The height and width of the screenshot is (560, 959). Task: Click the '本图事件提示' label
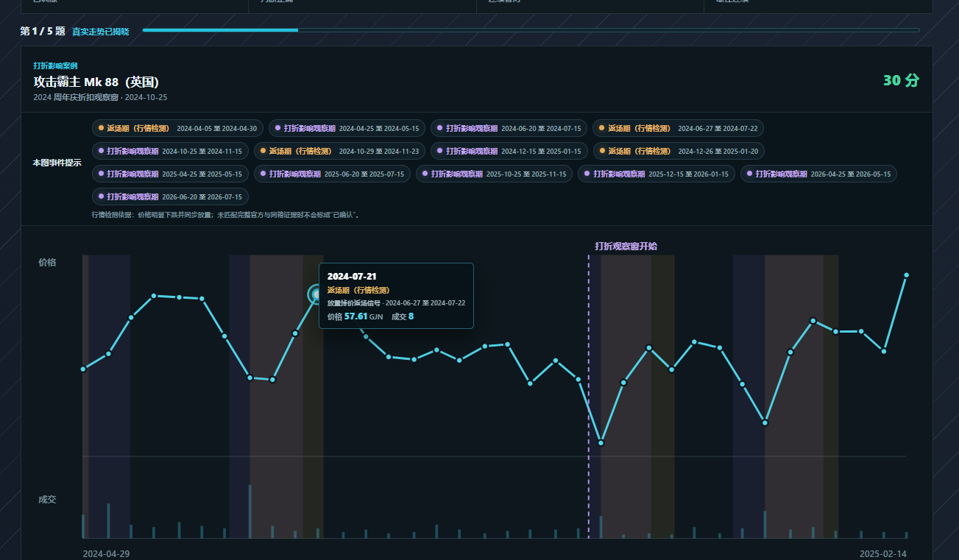57,163
